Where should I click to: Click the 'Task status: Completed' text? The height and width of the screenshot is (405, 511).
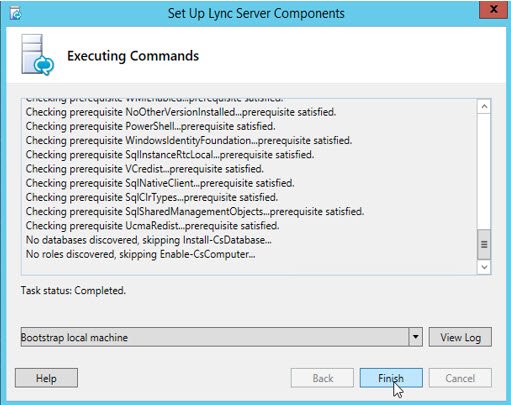point(73,290)
